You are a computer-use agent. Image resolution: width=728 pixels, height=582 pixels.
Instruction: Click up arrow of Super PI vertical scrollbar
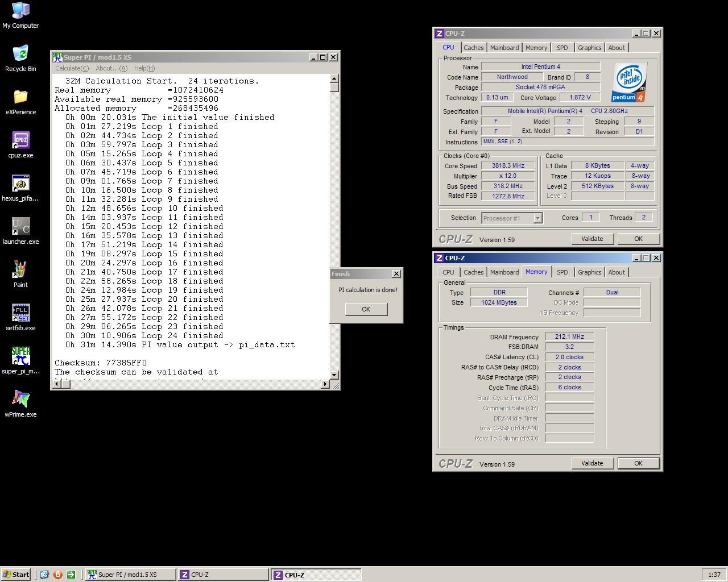(x=334, y=78)
